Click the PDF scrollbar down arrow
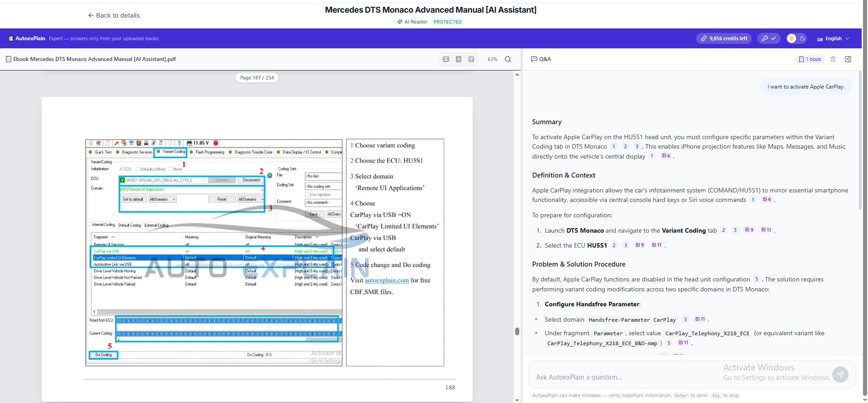 (x=517, y=400)
